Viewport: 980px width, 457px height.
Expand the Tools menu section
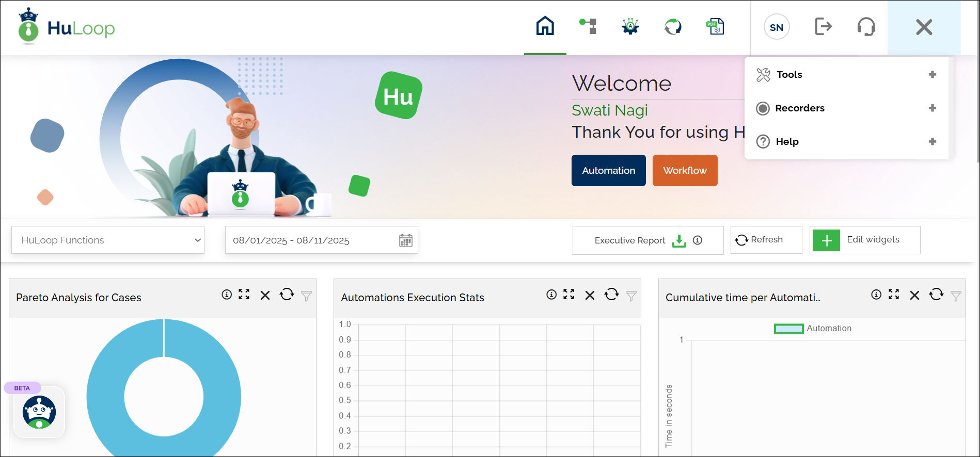point(932,75)
